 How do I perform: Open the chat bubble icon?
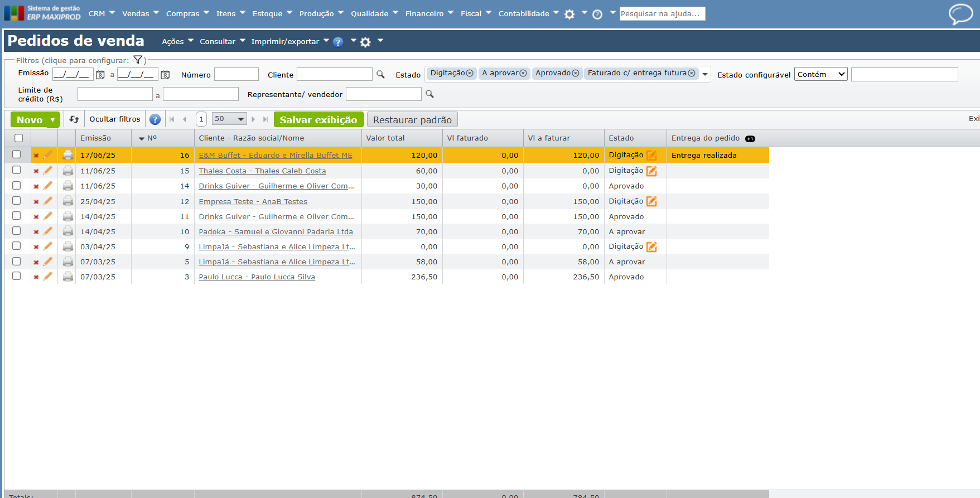pos(960,14)
